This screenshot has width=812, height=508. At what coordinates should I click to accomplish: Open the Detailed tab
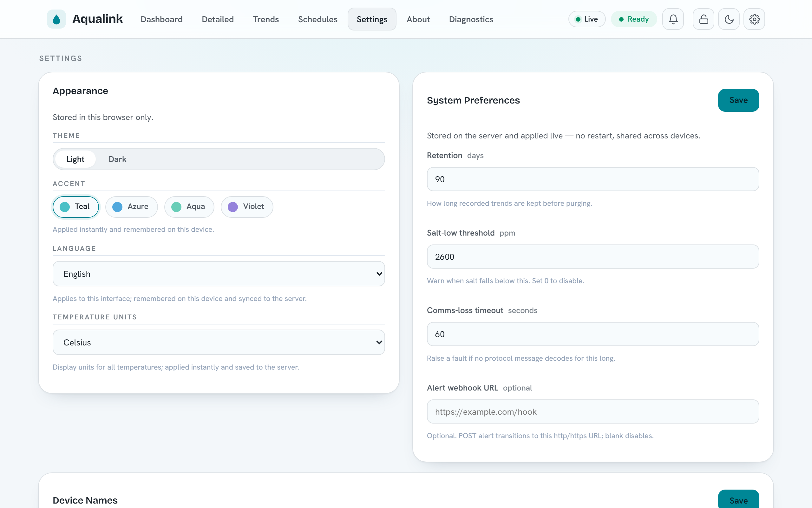coord(218,19)
